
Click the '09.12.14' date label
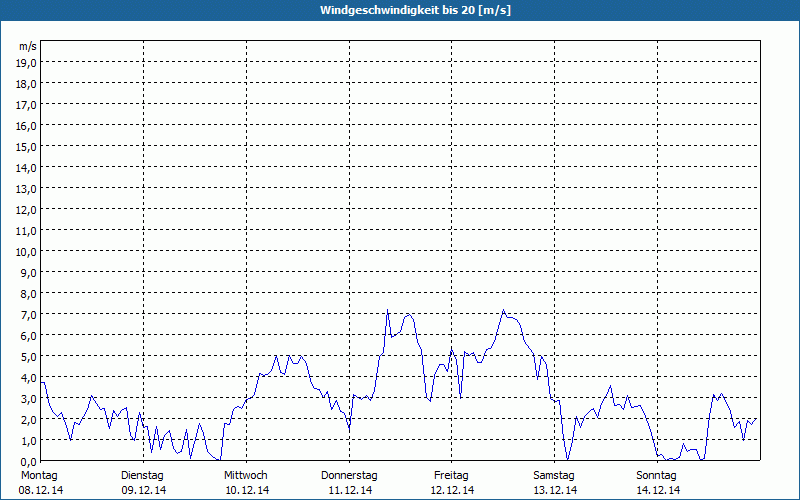pyautogui.click(x=144, y=490)
